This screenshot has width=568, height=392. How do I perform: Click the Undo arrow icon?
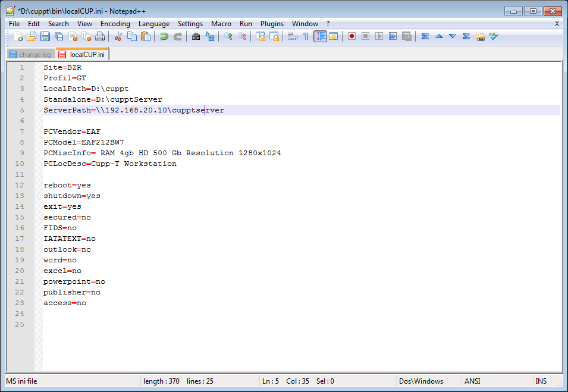[164, 37]
